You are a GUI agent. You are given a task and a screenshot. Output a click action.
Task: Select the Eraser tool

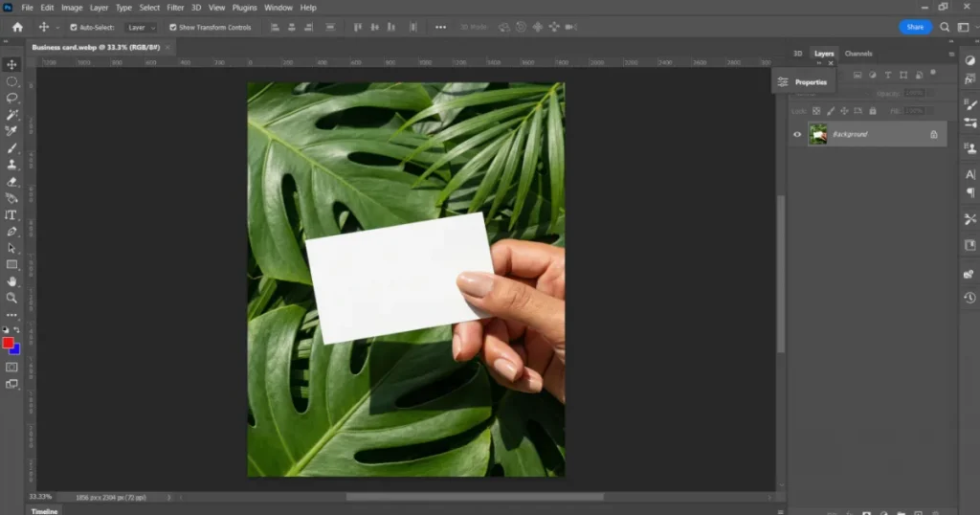pyautogui.click(x=11, y=182)
